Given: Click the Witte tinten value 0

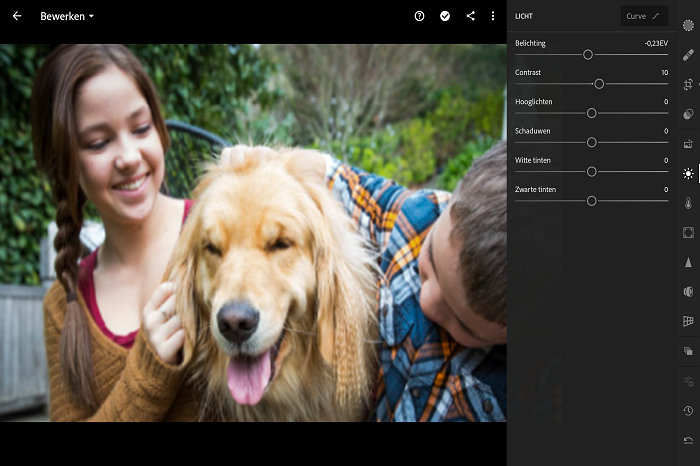Looking at the screenshot, I should pyautogui.click(x=666, y=160).
